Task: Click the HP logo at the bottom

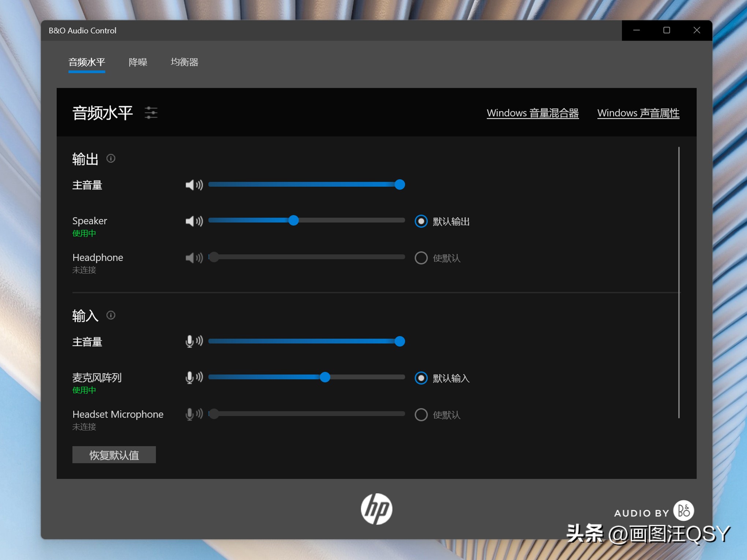Action: click(377, 508)
